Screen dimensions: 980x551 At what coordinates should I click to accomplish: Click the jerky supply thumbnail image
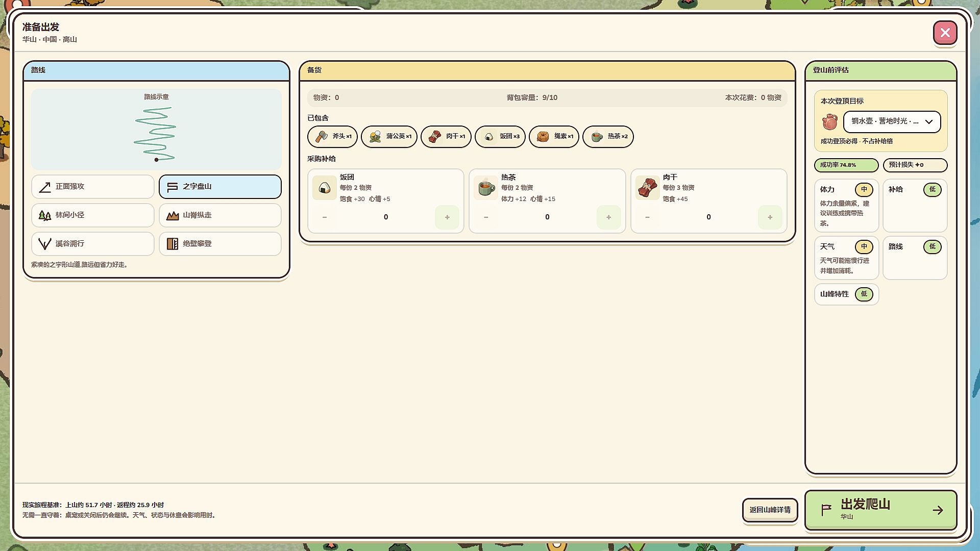click(647, 188)
